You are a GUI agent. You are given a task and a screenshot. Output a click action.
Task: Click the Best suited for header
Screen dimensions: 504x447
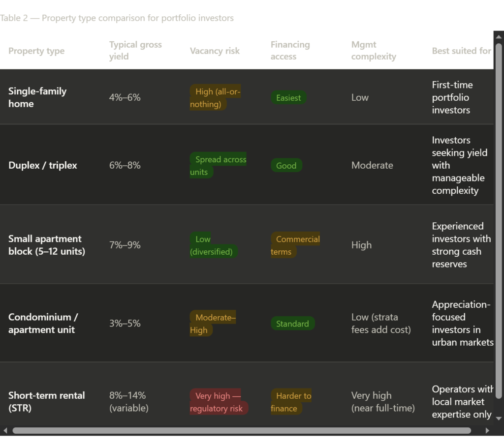point(461,51)
